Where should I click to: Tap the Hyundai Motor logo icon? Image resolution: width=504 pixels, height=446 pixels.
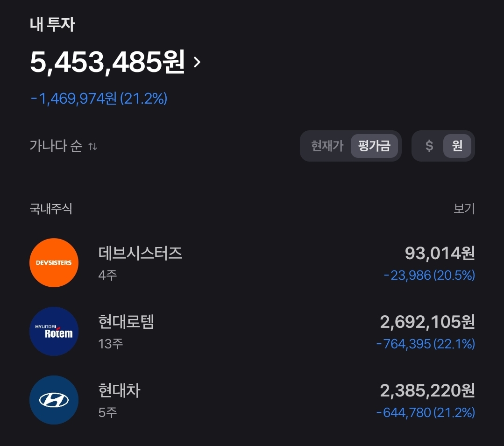[54, 400]
